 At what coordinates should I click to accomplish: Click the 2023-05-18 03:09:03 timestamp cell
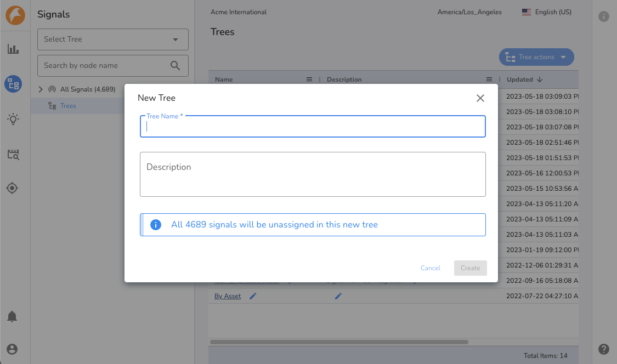tap(542, 96)
